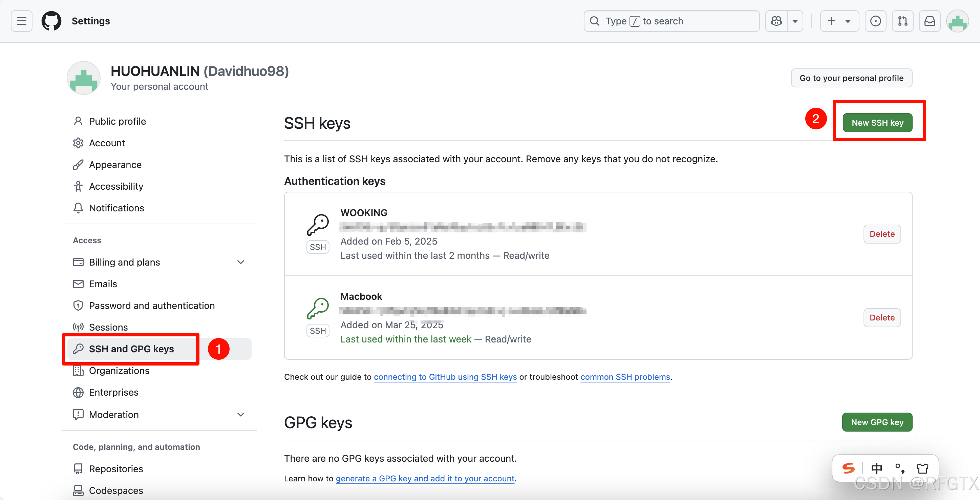The width and height of the screenshot is (980, 500).
Task: Expand the Billing and plans section
Action: (240, 262)
